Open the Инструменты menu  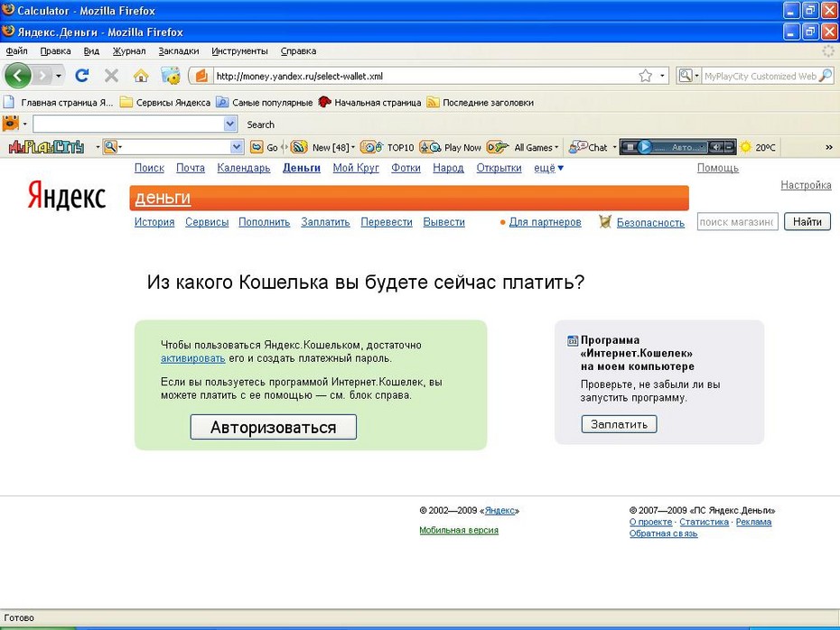pos(239,51)
